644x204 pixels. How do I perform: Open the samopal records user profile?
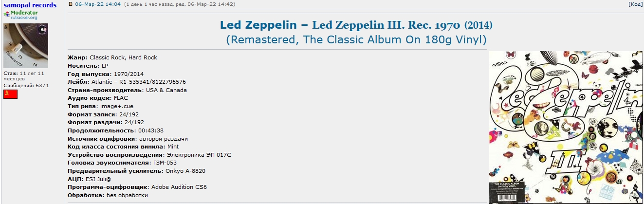(30, 5)
